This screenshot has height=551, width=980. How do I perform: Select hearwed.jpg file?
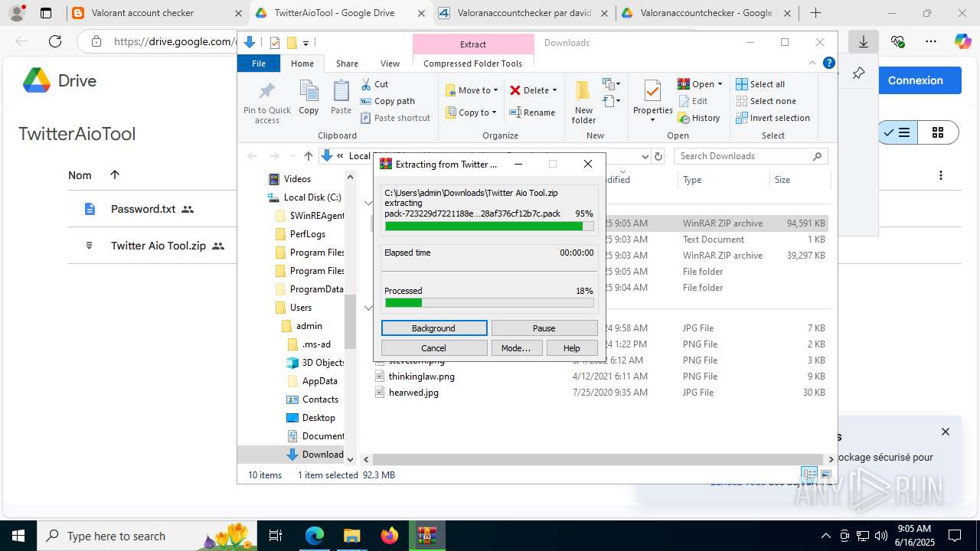(413, 393)
